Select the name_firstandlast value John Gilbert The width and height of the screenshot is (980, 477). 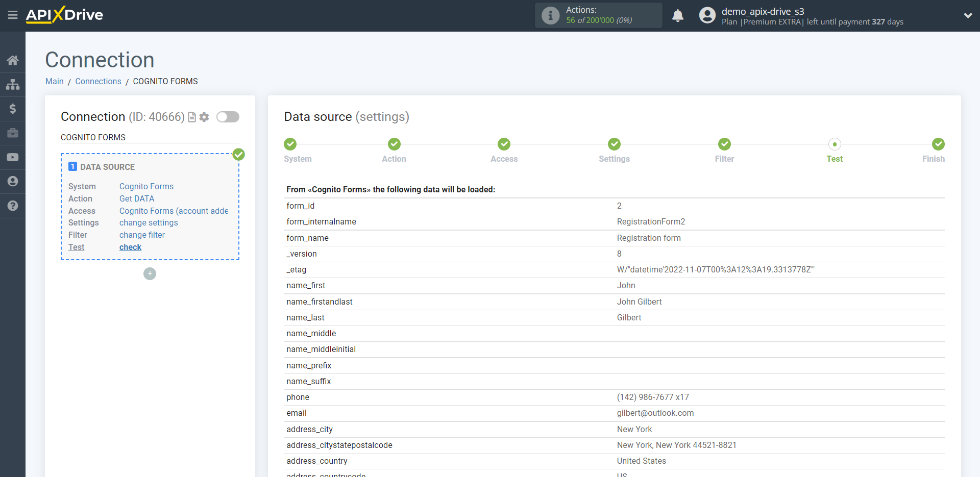tap(639, 302)
